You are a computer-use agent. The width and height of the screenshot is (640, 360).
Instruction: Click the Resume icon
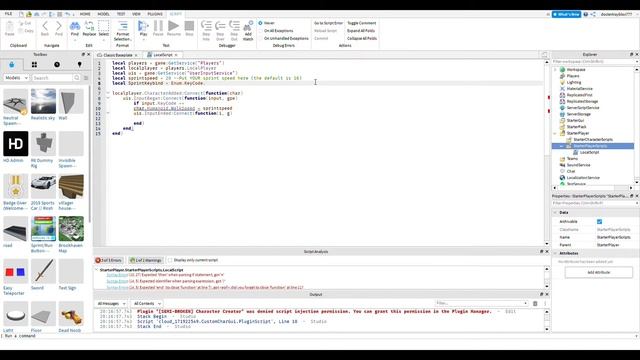[x=173, y=26]
